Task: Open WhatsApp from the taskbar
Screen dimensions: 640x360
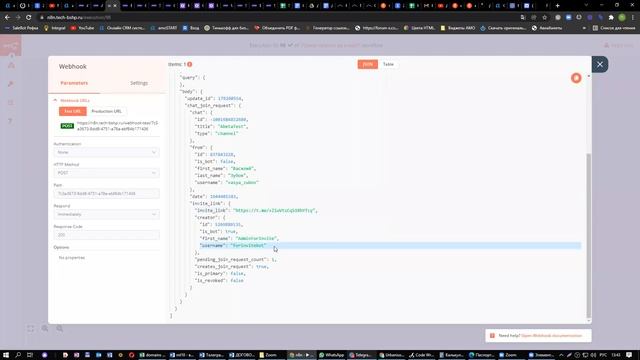Action: point(331,355)
